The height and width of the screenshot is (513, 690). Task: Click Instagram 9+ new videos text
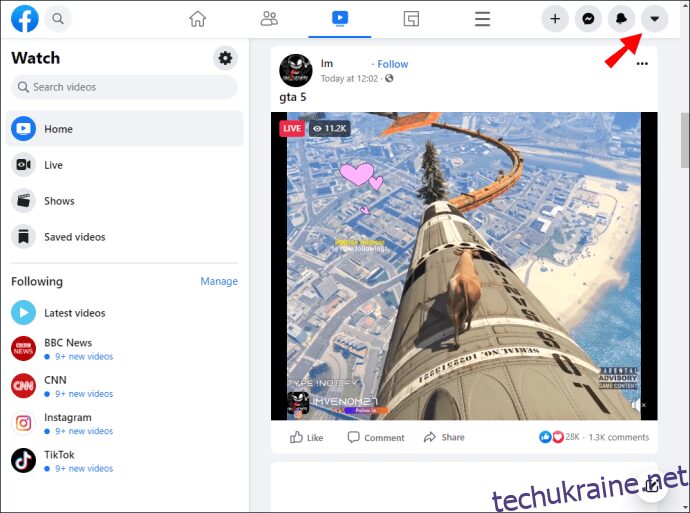pos(84,431)
